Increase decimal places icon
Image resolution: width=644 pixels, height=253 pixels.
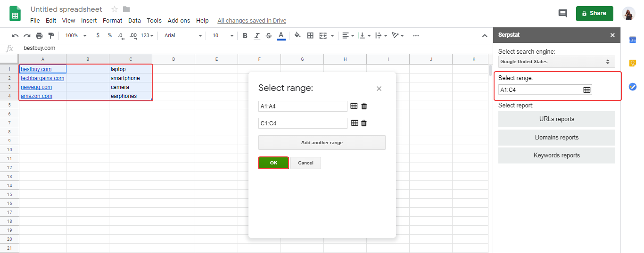click(x=133, y=36)
